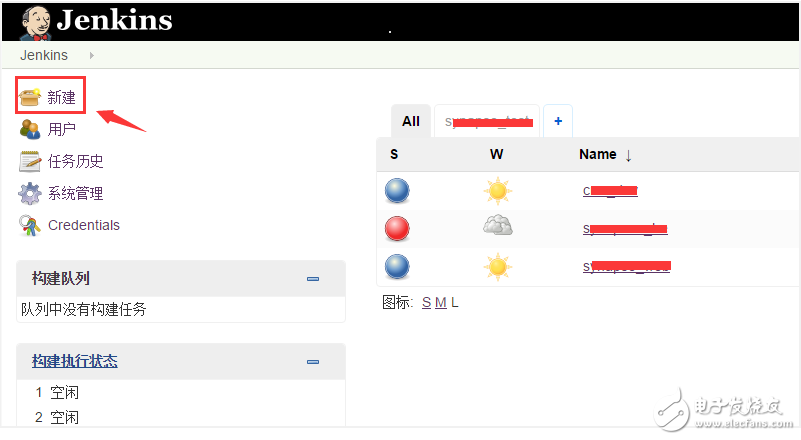Image resolution: width=801 pixels, height=440 pixels.
Task: Click the text 队列中没有构建任务
Action: pos(84,309)
